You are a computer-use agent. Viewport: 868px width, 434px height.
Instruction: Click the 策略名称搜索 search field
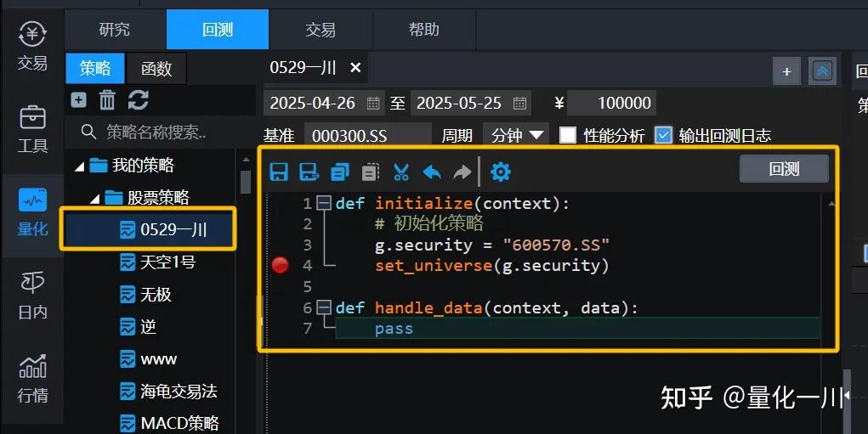pos(161,132)
